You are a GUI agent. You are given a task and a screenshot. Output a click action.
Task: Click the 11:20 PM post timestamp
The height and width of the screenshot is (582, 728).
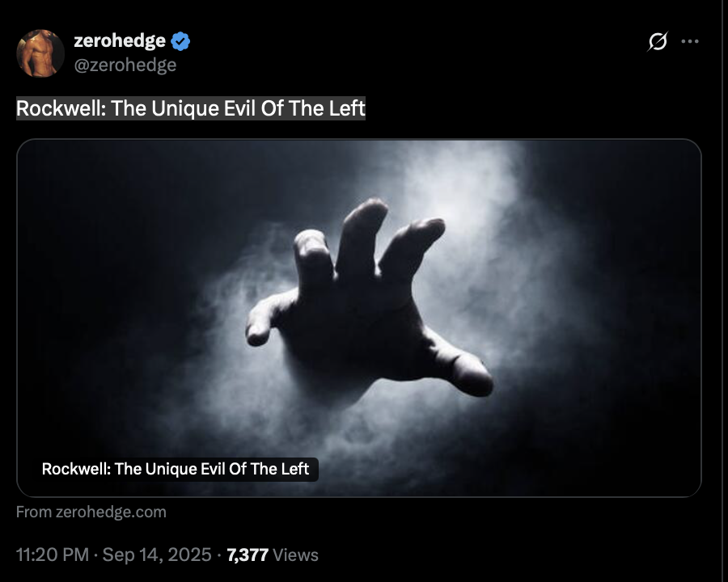click(53, 555)
